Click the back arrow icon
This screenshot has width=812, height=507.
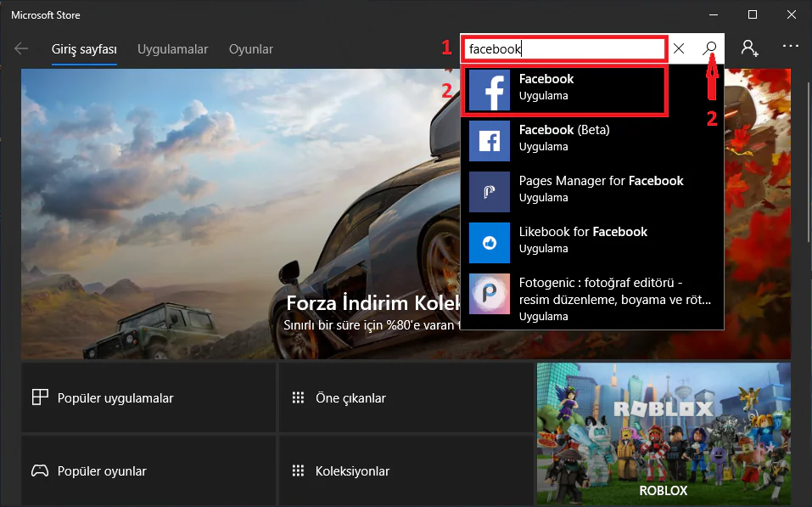tap(21, 49)
